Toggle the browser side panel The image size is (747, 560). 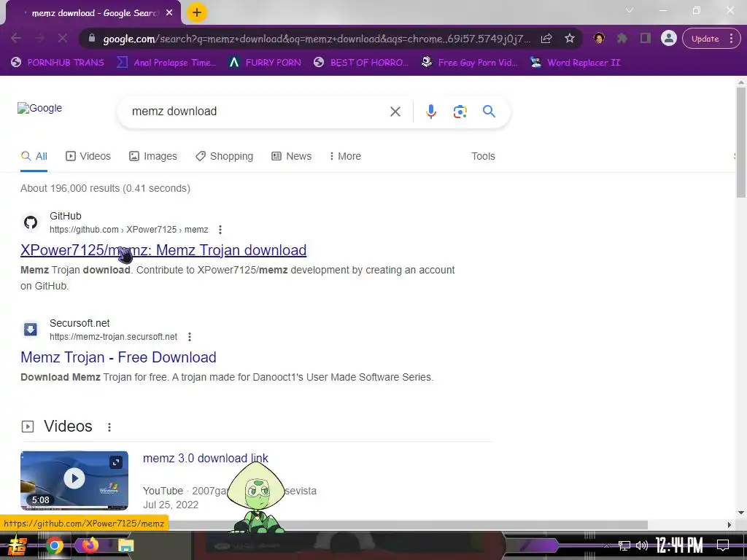point(645,39)
